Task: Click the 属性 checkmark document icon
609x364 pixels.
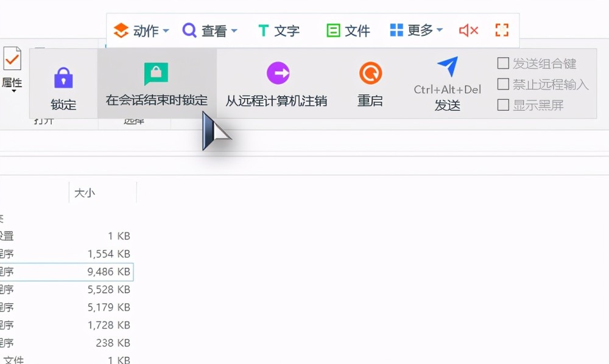Action: 12,58
